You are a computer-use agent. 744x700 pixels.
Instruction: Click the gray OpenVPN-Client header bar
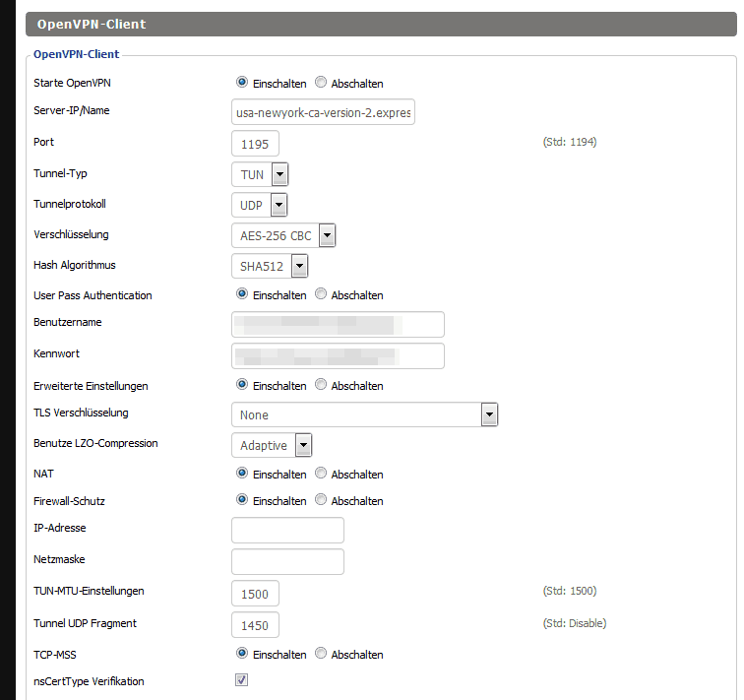[x=381, y=25]
